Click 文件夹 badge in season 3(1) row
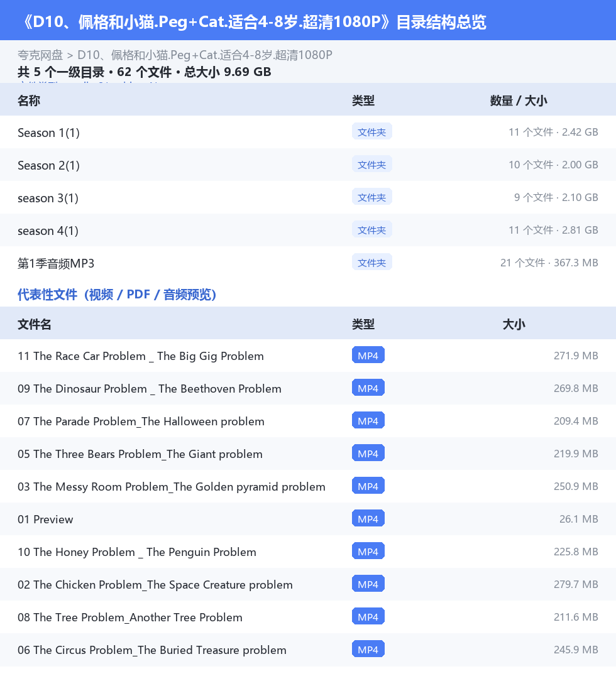This screenshot has width=616, height=686. pos(371,197)
